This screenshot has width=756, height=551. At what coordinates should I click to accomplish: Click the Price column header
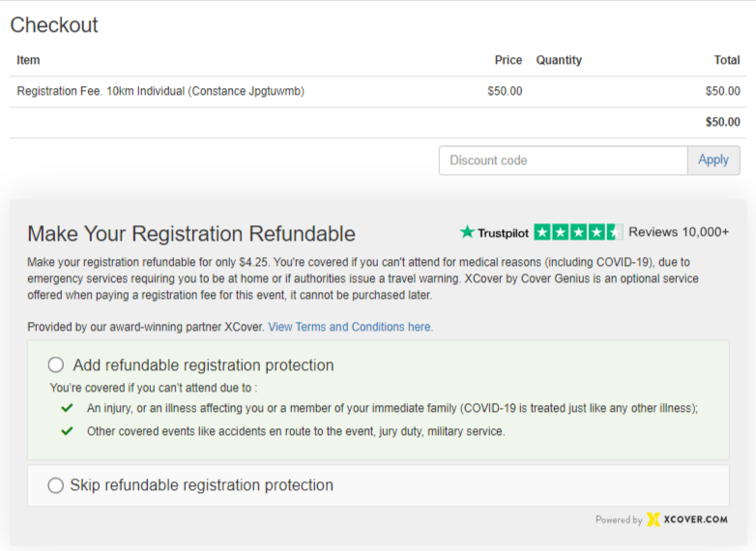click(509, 60)
